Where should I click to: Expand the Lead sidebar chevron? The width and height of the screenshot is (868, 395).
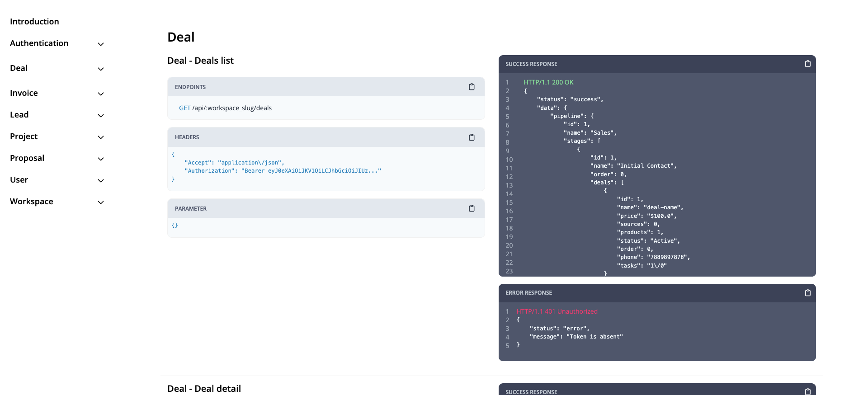pyautogui.click(x=101, y=115)
